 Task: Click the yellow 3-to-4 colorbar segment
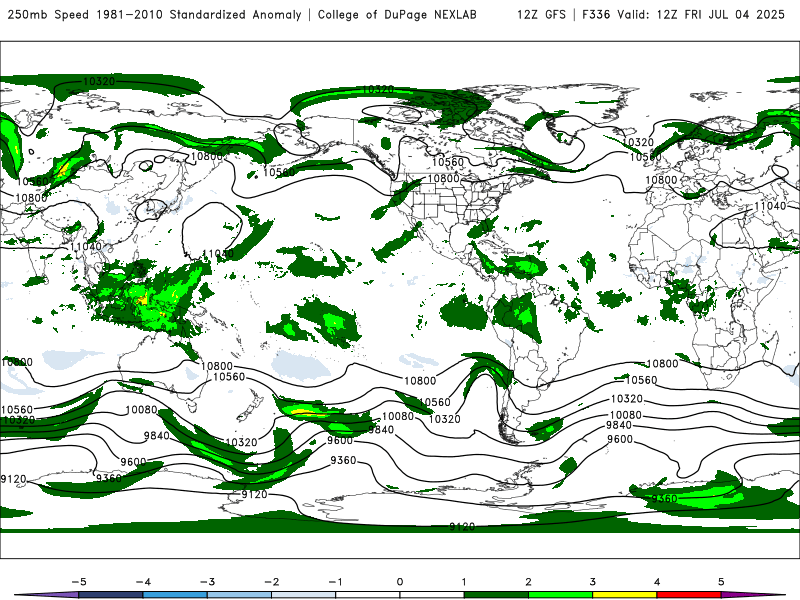624,595
